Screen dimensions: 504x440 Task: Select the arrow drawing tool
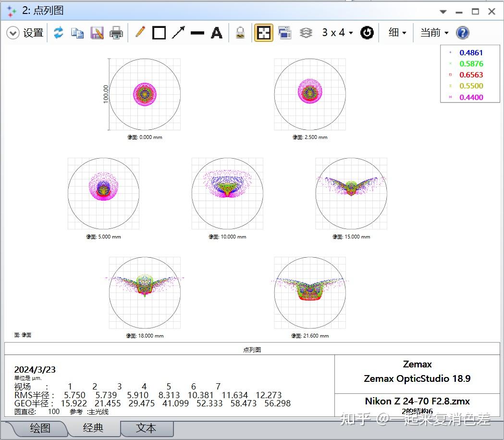(178, 33)
